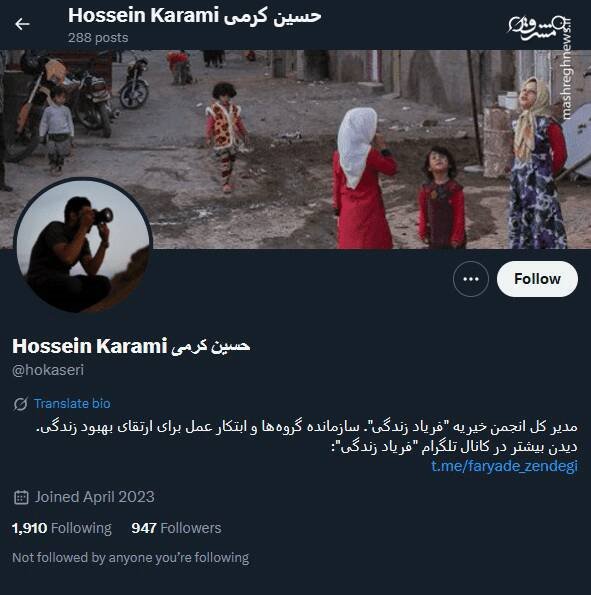The image size is (591, 595).
Task: Click the translate icon beside Translate bio
Action: tap(20, 404)
